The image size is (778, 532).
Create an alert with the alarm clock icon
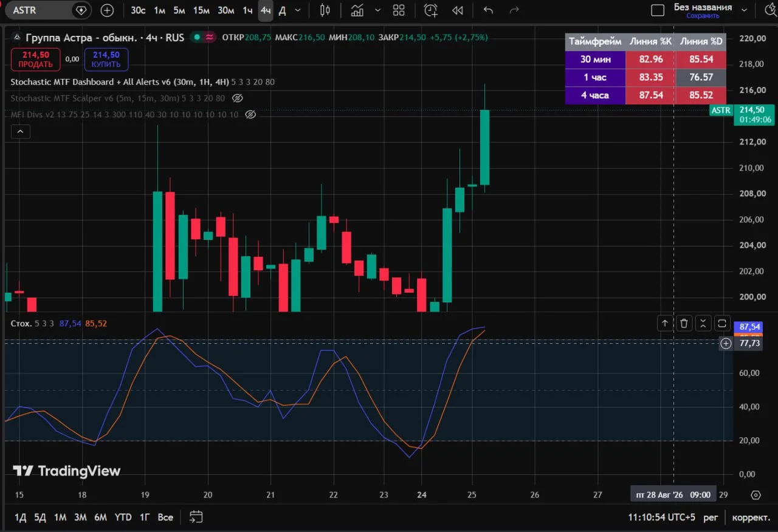pyautogui.click(x=430, y=10)
